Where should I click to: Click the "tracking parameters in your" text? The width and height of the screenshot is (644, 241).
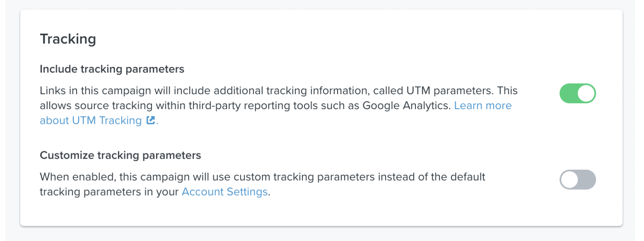click(109, 192)
